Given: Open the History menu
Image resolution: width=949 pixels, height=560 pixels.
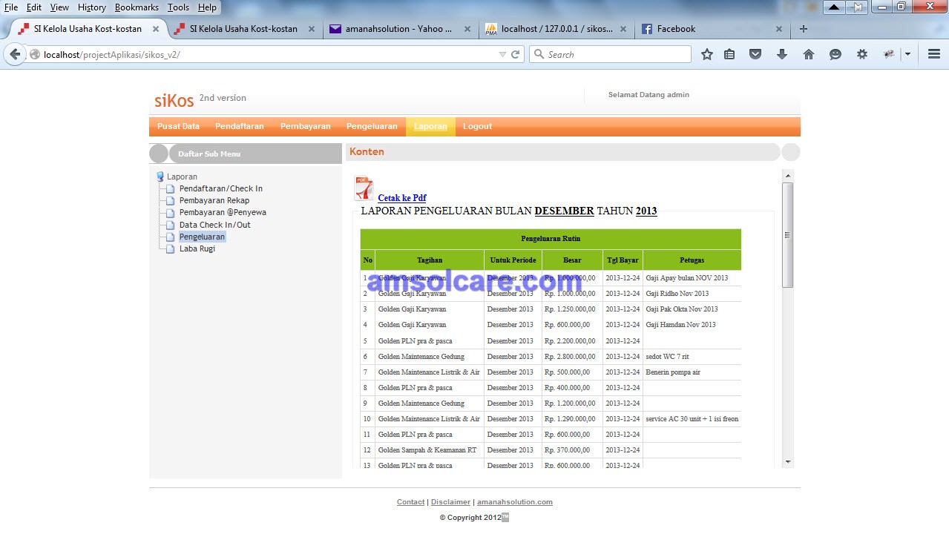Looking at the screenshot, I should 92,7.
